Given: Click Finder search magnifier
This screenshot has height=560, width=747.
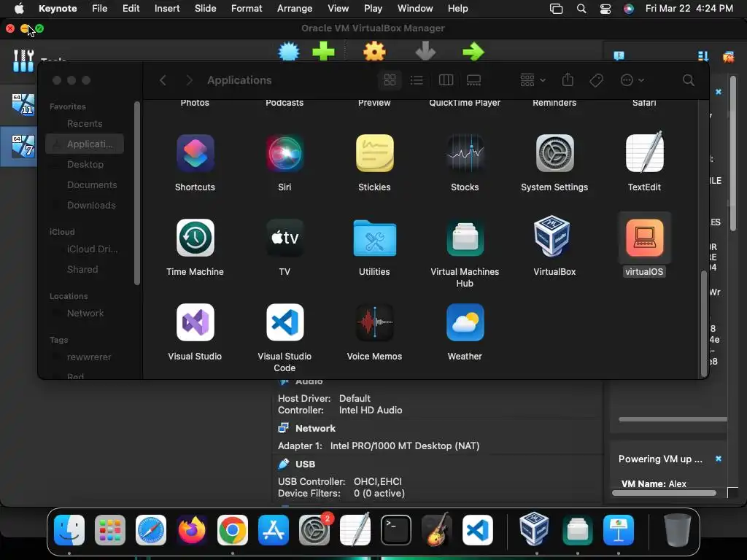Looking at the screenshot, I should 689,80.
